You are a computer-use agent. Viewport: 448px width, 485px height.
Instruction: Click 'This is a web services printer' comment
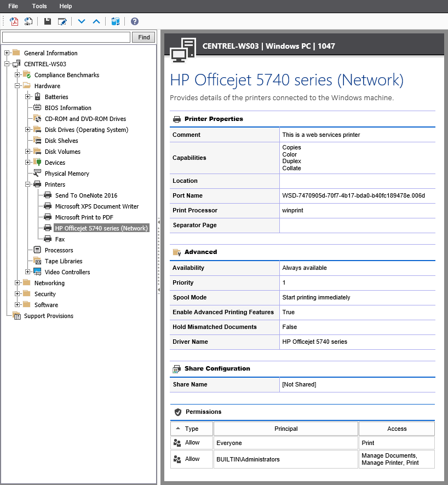coord(321,135)
